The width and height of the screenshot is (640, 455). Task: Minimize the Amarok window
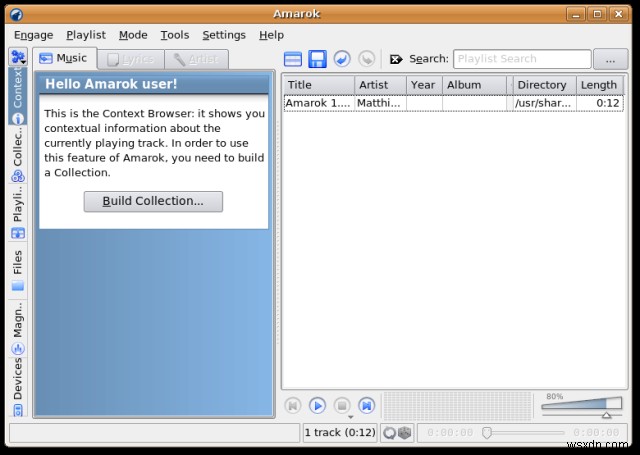tap(576, 14)
